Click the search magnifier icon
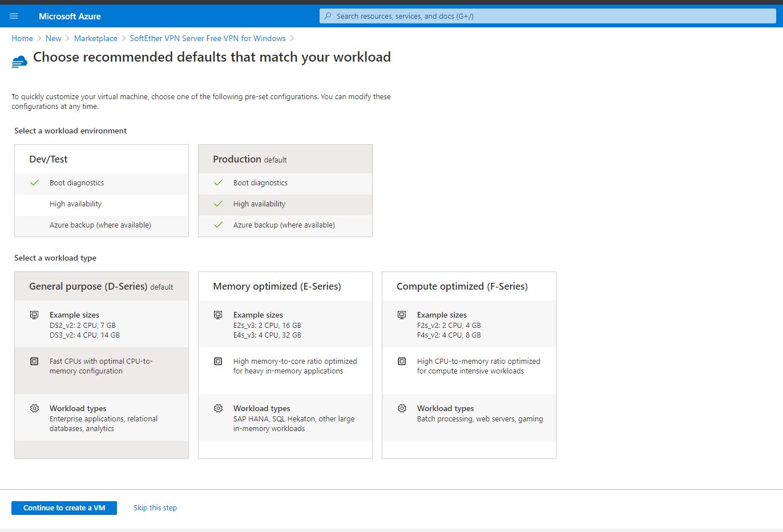 [x=328, y=16]
